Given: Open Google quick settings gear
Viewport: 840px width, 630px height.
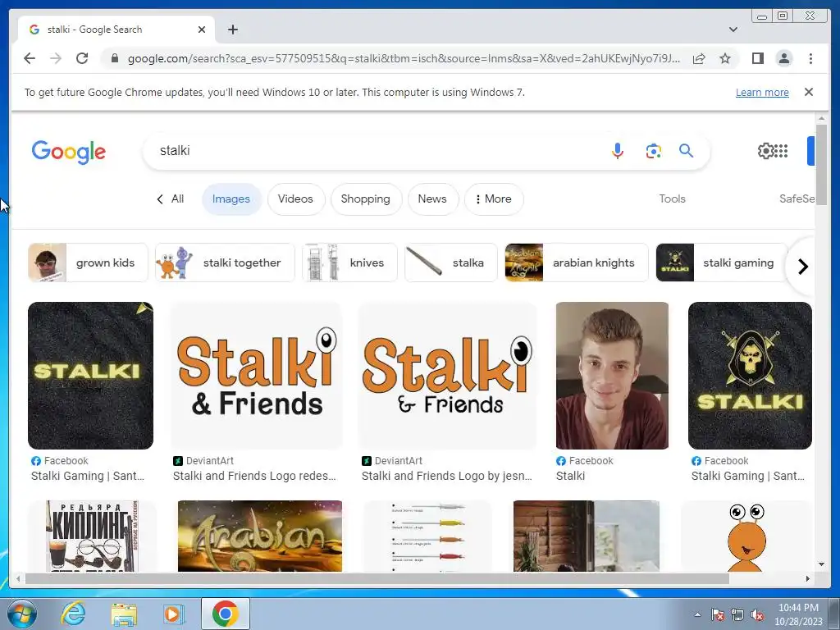Looking at the screenshot, I should tap(765, 151).
